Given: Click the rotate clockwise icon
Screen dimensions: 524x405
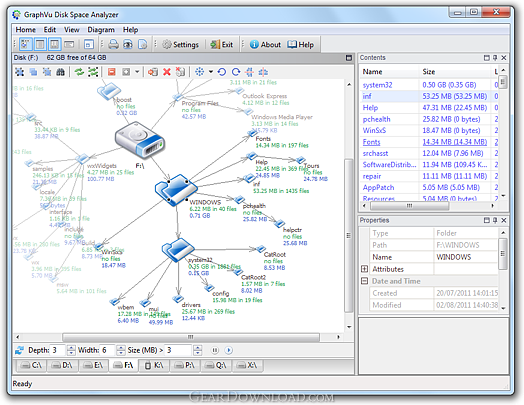Looking at the screenshot, I should pos(236,72).
